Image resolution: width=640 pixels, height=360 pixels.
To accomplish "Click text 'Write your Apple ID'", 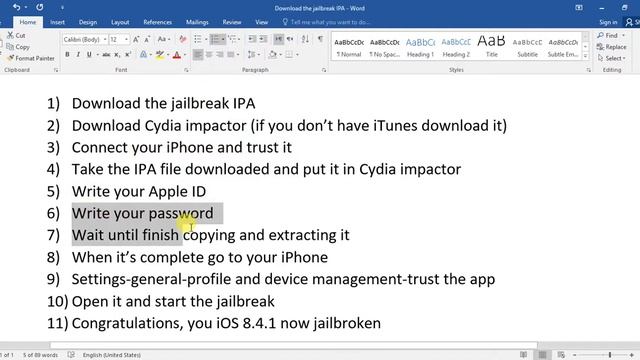I will pyautogui.click(x=139, y=191).
